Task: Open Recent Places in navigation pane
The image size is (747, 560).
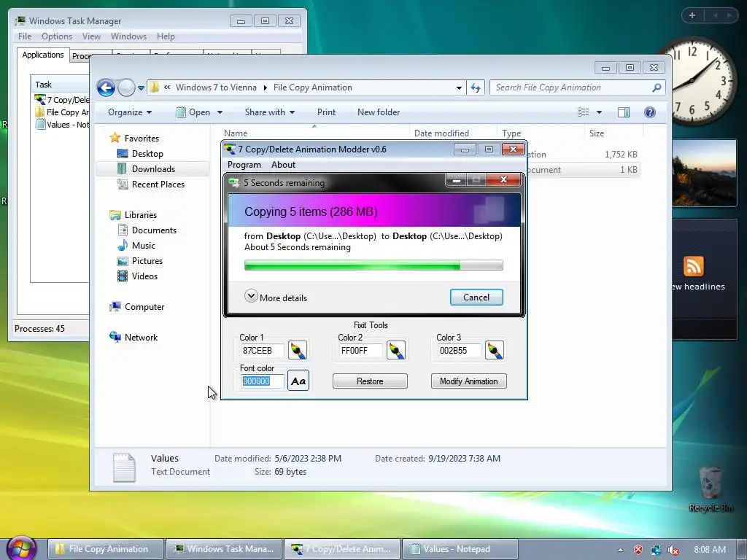Action: pos(158,184)
